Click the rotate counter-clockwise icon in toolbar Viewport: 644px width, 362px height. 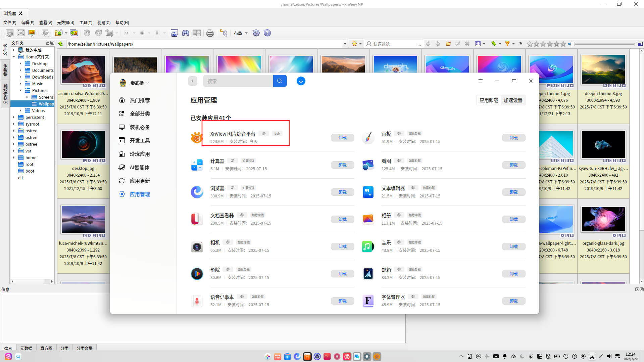point(87,33)
